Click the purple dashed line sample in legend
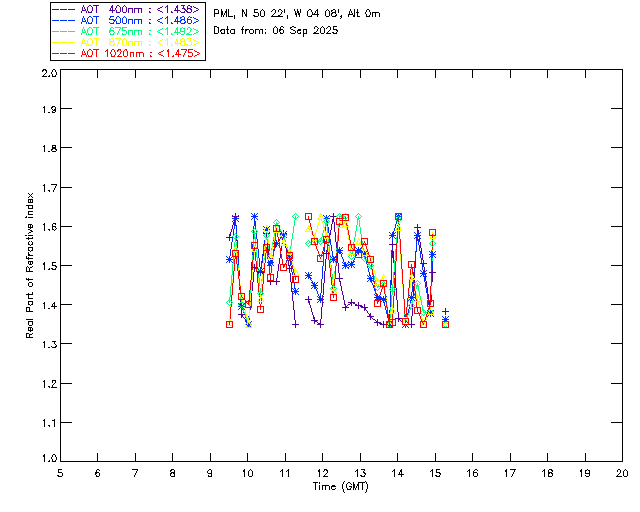This screenshot has height=512, width=640. point(64,9)
